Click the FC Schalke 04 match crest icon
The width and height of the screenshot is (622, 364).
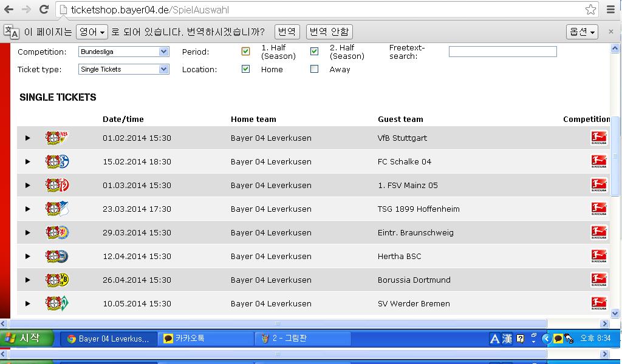pos(57,161)
